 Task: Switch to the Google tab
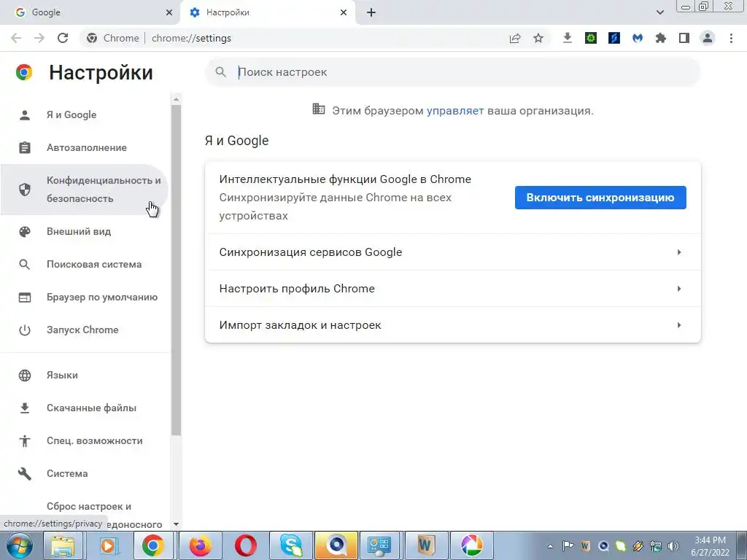pyautogui.click(x=90, y=12)
